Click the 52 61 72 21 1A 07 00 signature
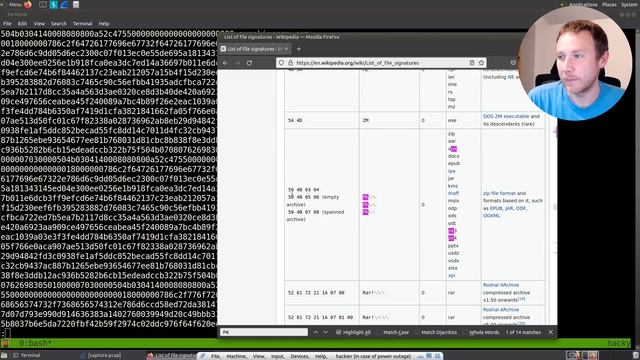Image resolution: width=640 pixels, height=360 pixels. point(316,293)
